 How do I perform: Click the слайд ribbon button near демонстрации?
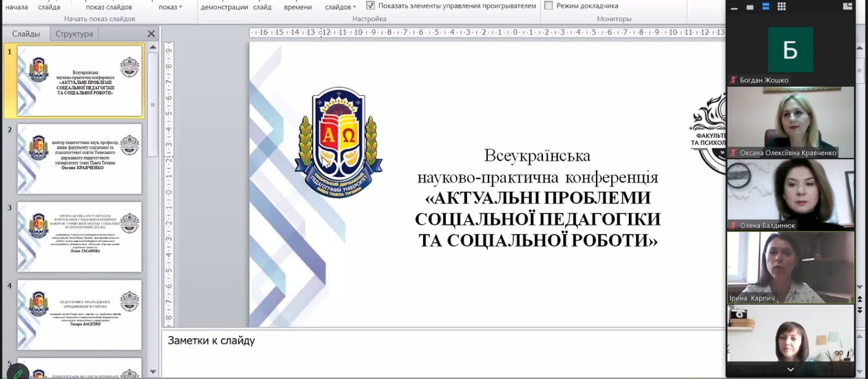coord(262,7)
